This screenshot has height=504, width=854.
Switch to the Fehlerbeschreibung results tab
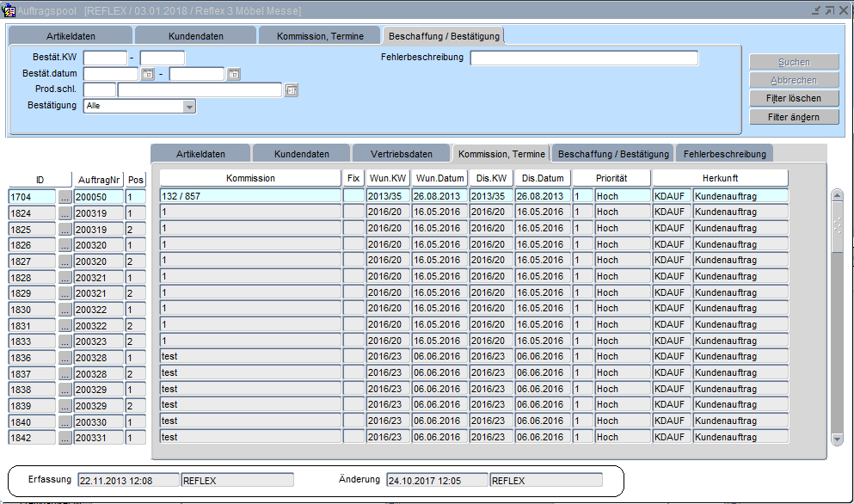tap(724, 154)
